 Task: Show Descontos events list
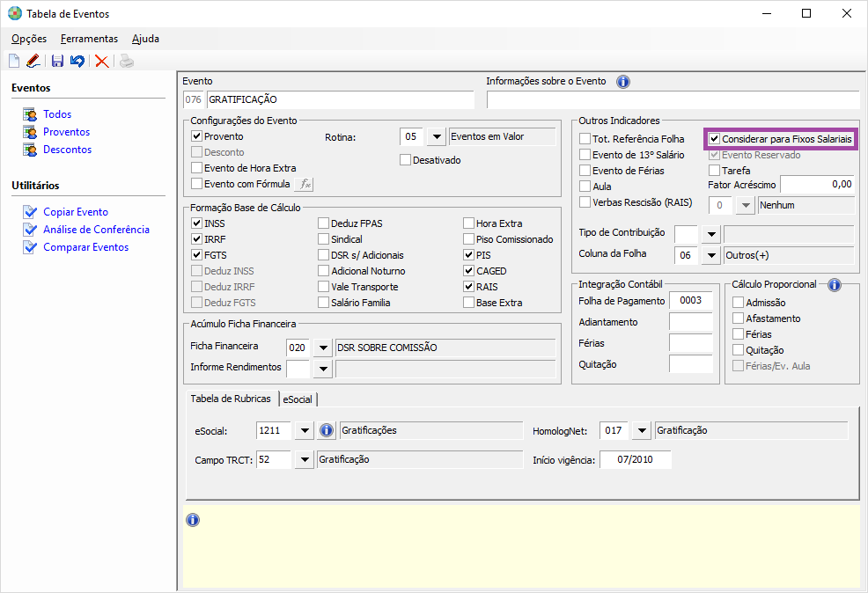coord(68,150)
